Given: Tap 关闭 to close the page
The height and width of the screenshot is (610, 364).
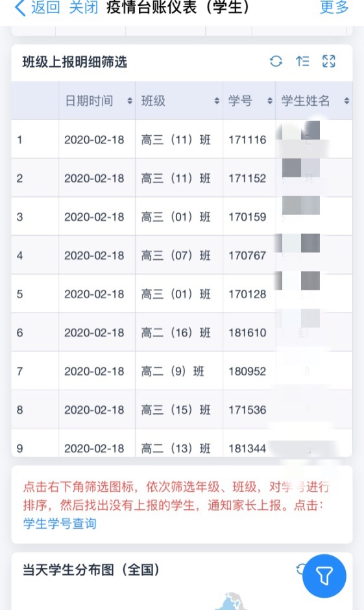Looking at the screenshot, I should 84,7.
